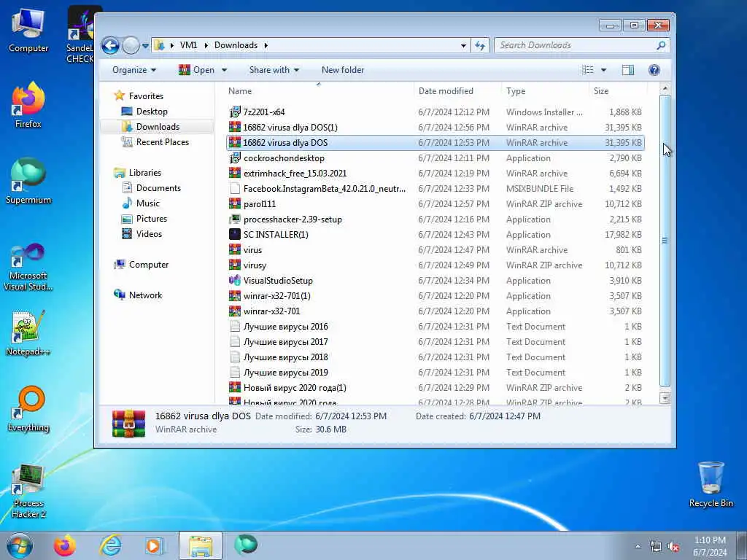747x560 pixels.
Task: Go back with the Explorer Back arrow
Action: 111,46
